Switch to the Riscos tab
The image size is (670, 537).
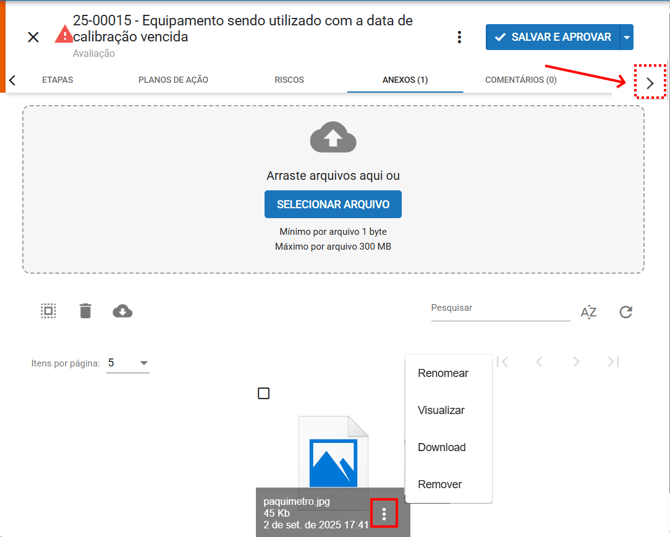click(x=289, y=80)
